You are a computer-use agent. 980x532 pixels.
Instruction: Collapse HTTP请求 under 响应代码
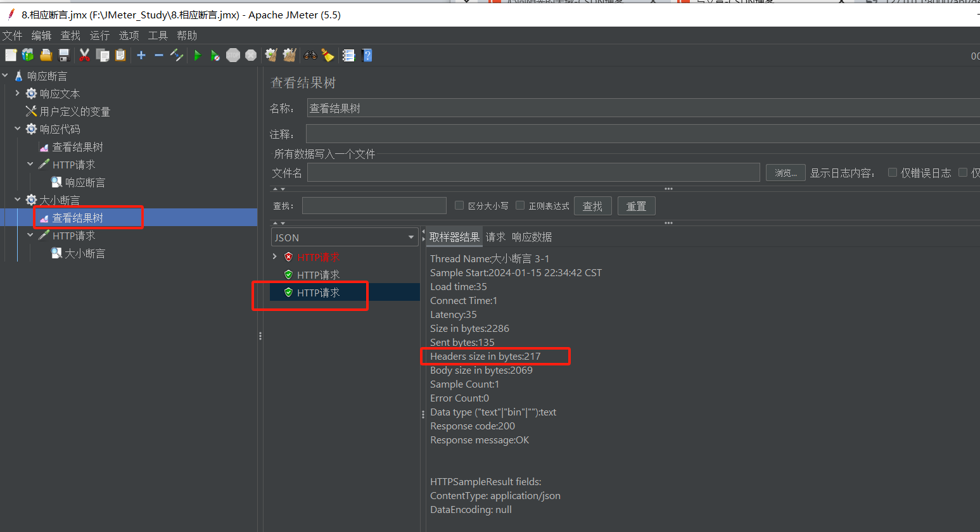[x=30, y=164]
